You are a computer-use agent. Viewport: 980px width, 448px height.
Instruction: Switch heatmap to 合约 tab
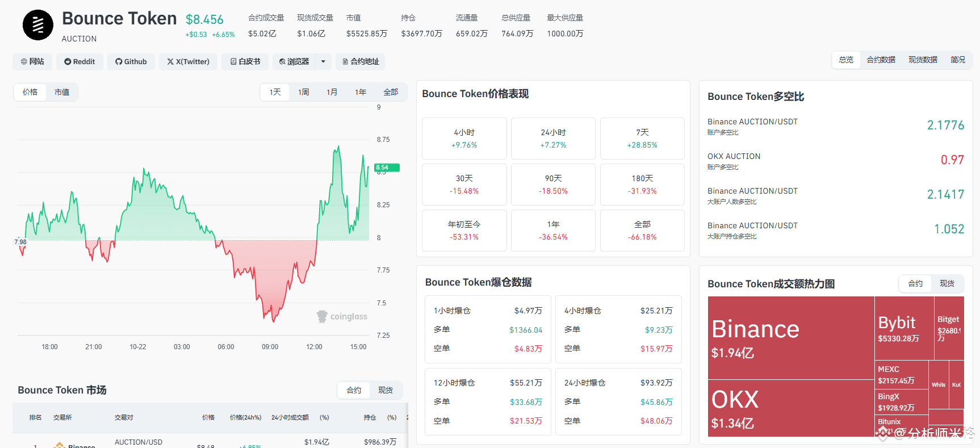915,283
